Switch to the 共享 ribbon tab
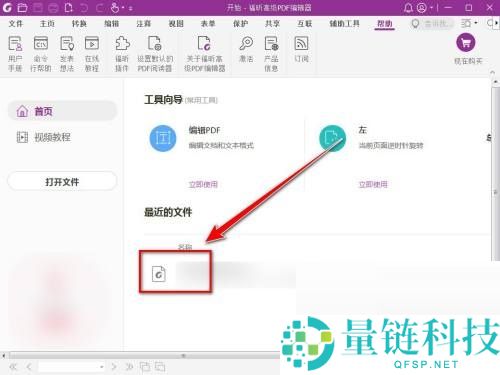This screenshot has height=375, width=500. 272,24
